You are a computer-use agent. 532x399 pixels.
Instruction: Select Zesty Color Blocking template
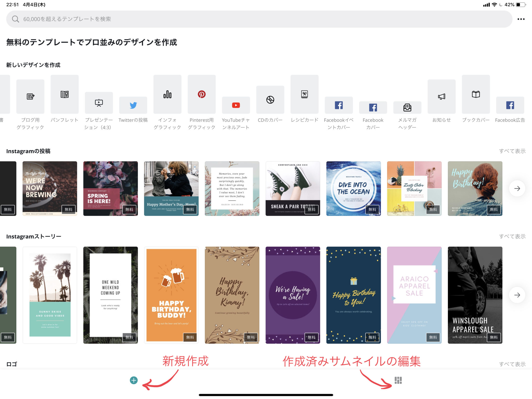click(414, 188)
